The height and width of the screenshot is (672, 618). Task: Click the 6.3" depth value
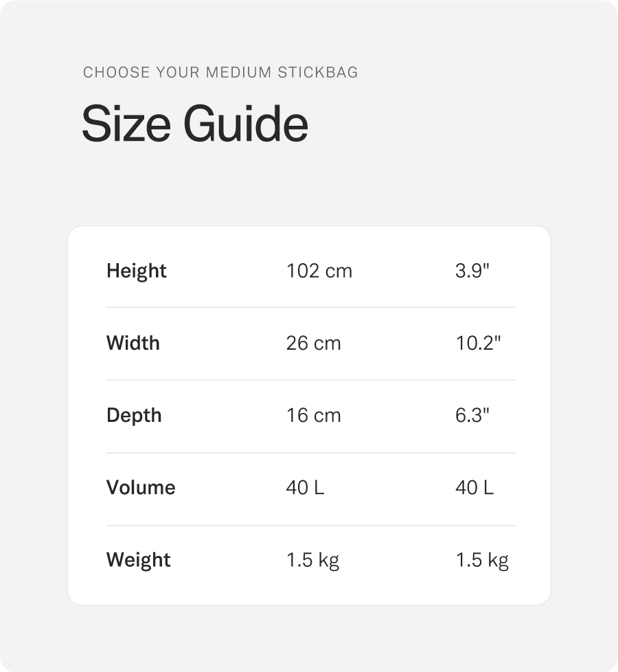[x=472, y=416]
